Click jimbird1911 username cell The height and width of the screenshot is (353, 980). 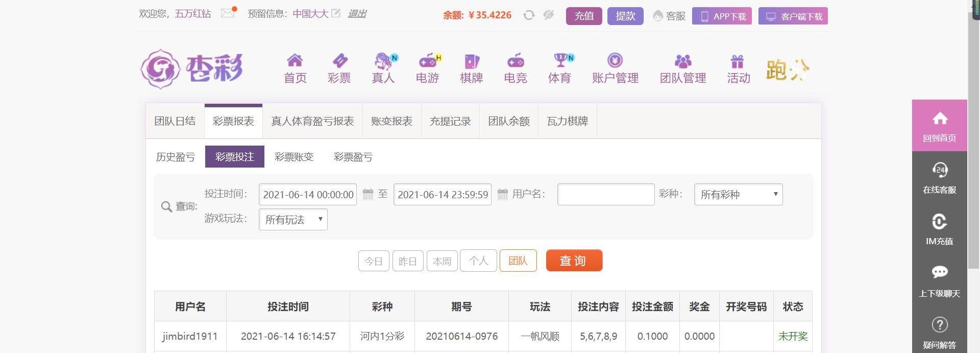[190, 336]
